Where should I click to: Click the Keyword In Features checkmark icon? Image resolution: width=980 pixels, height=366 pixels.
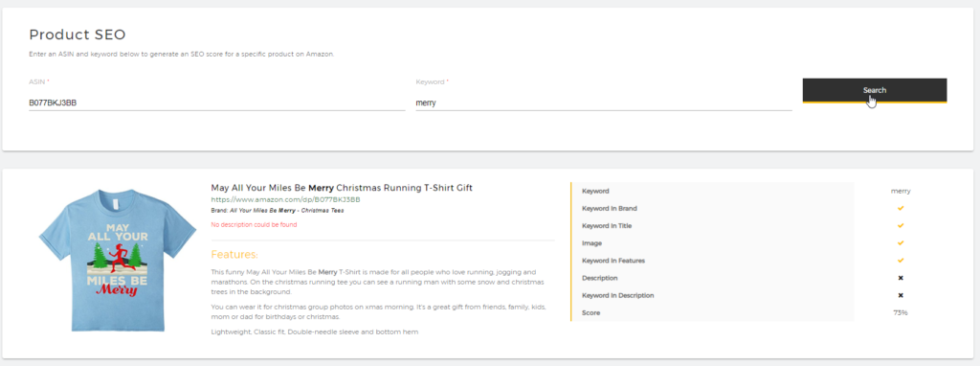click(901, 261)
